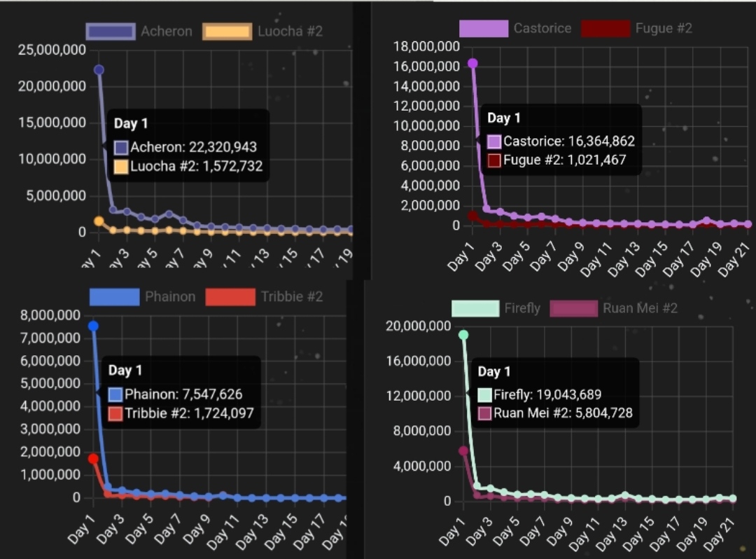Click the Day 21 x-axis label in Firefly chart
The width and height of the screenshot is (756, 559).
719,534
